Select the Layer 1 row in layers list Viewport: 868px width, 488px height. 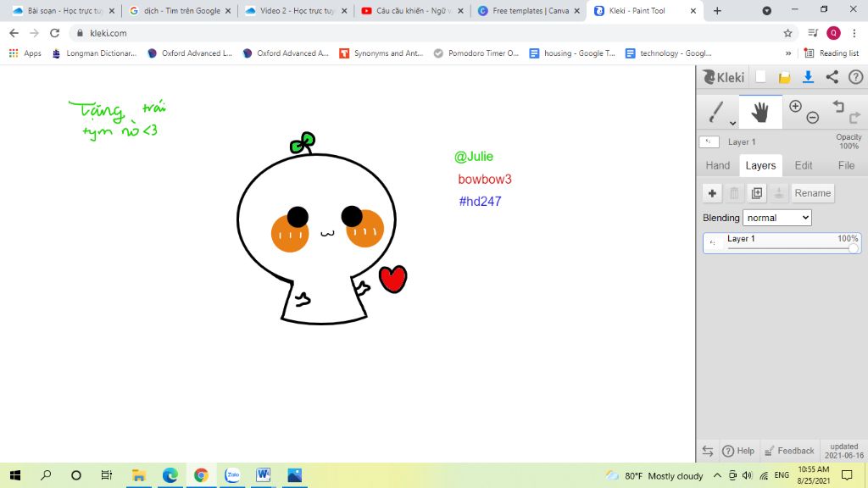[x=782, y=243]
